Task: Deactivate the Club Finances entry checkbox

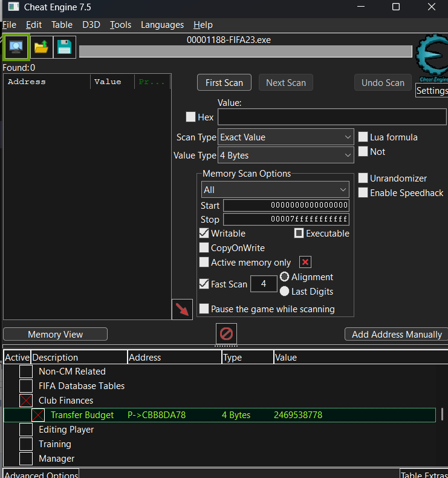Action: tap(26, 401)
